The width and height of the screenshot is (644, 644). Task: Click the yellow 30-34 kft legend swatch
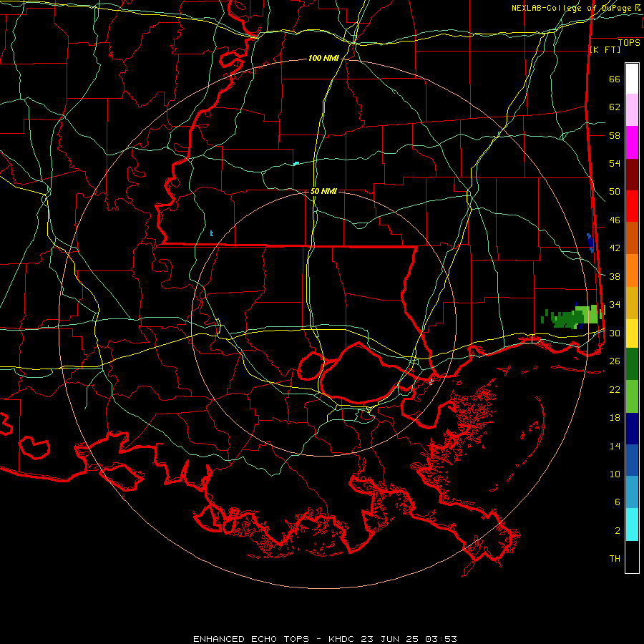(632, 333)
